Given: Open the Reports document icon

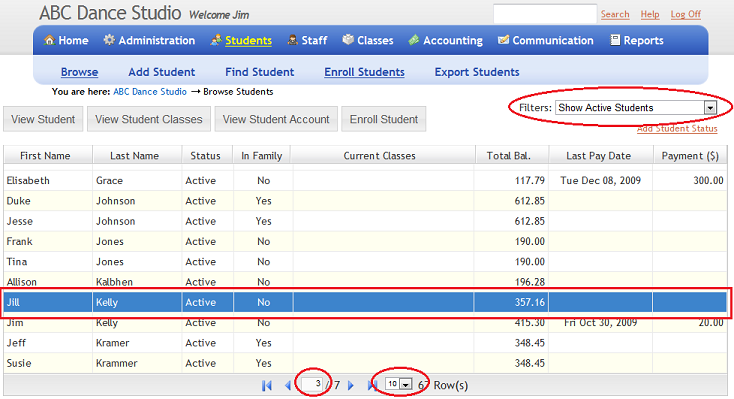Looking at the screenshot, I should click(x=615, y=40).
